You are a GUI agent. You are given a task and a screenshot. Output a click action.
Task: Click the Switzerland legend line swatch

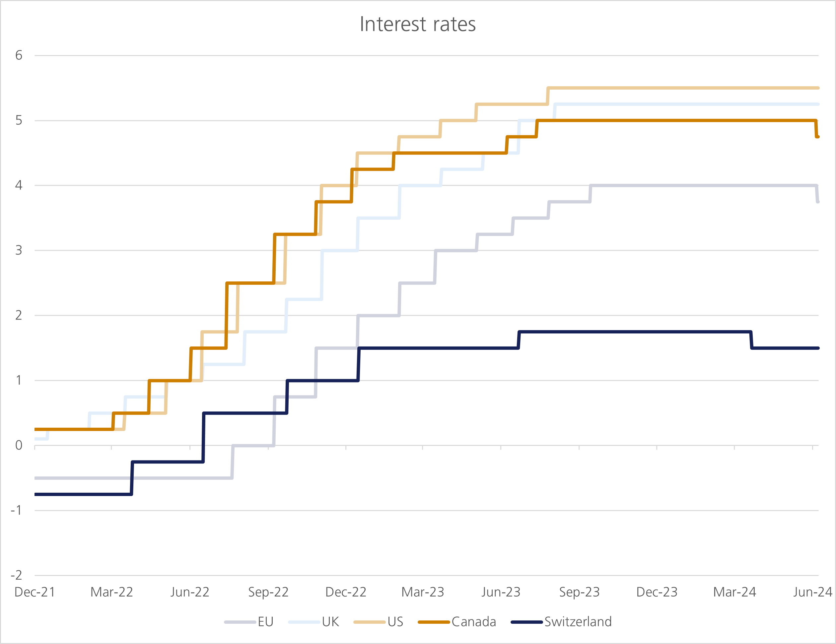(527, 622)
